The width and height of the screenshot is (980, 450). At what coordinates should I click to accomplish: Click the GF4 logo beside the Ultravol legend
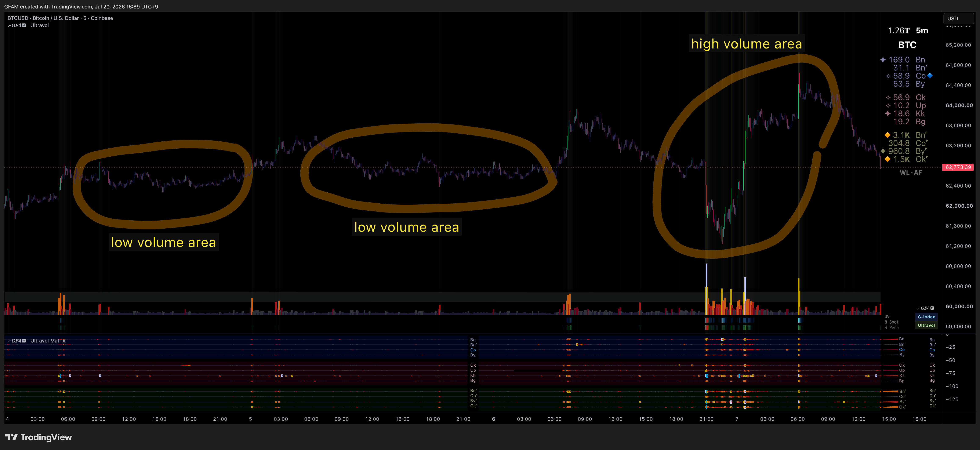click(x=17, y=25)
